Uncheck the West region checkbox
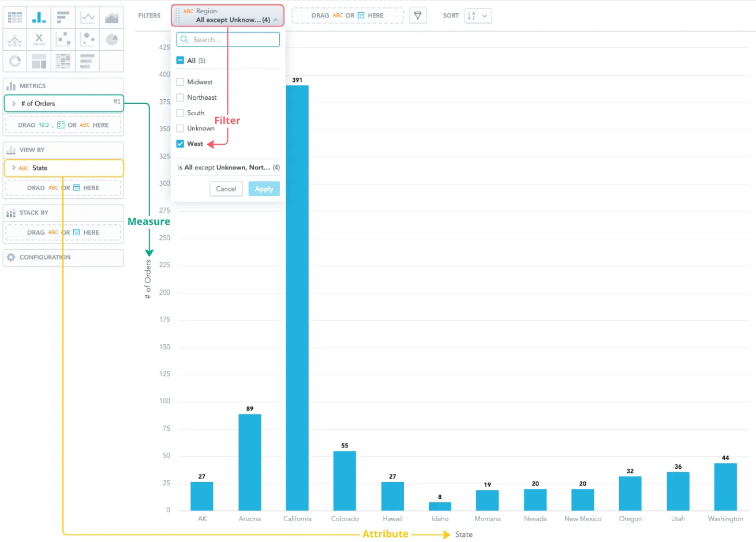 coord(179,144)
